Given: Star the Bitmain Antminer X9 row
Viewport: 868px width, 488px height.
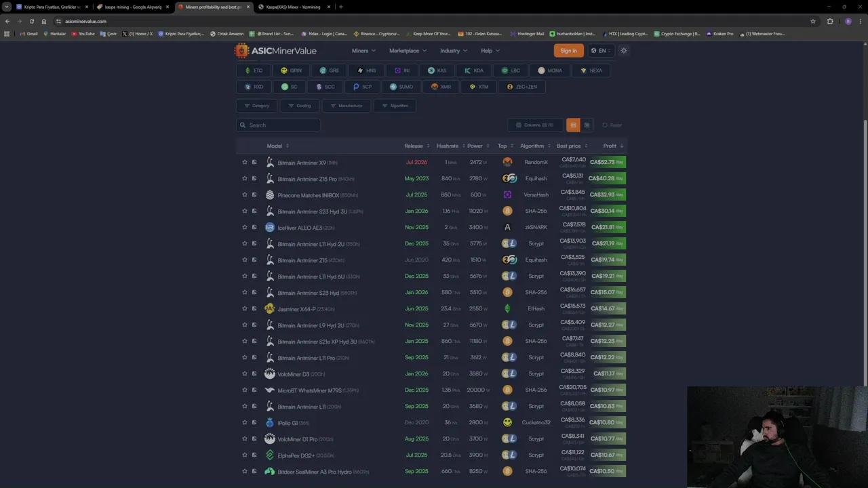Looking at the screenshot, I should 245,162.
